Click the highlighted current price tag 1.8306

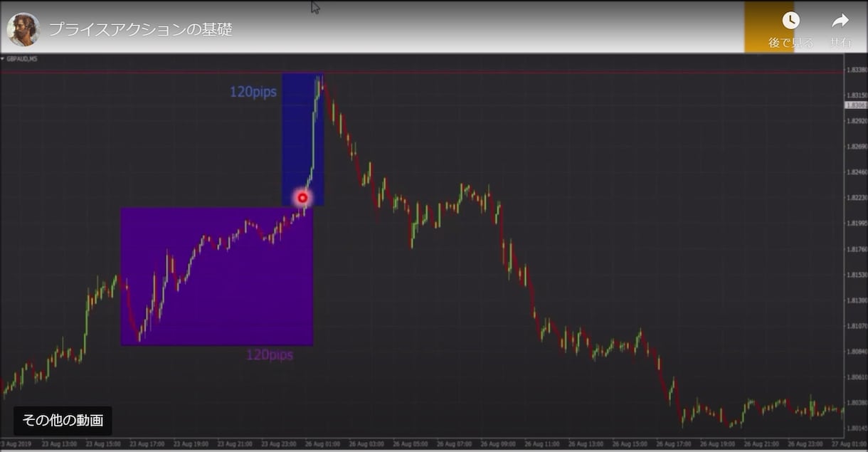click(x=856, y=105)
